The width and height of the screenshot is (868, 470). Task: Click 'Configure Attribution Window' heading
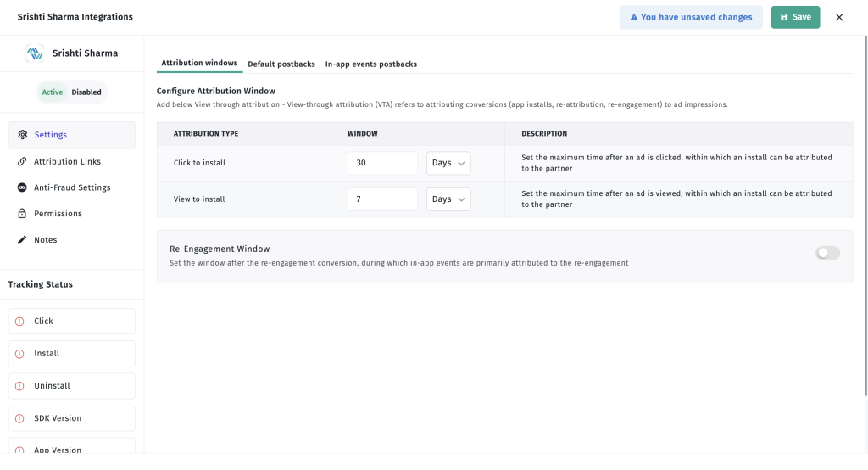coord(216,91)
